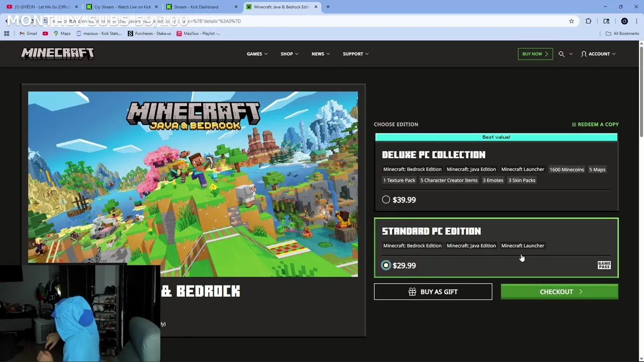Click the Redeem a Copy link
644x362 pixels.
tap(595, 124)
